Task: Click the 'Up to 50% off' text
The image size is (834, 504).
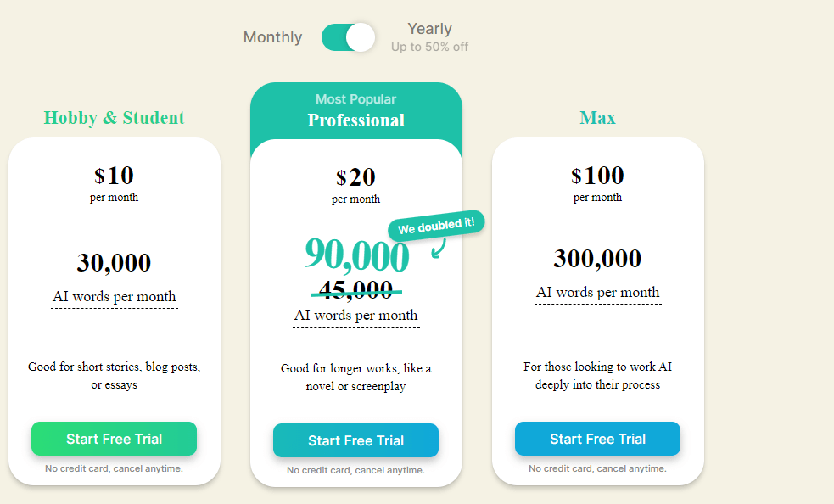Action: (429, 48)
